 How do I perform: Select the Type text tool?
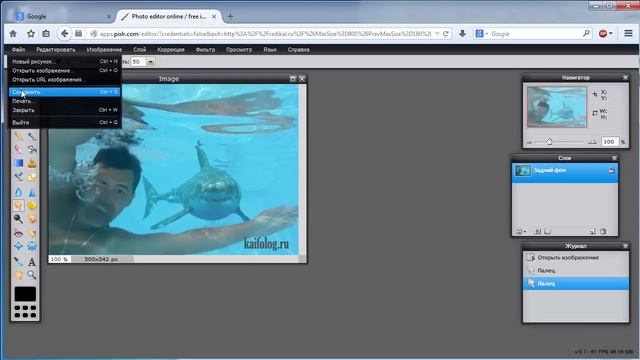coord(32,261)
